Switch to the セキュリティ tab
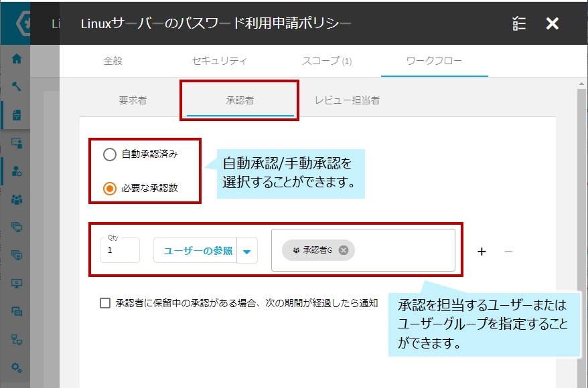Viewport: 588px width, 388px height. (x=220, y=61)
